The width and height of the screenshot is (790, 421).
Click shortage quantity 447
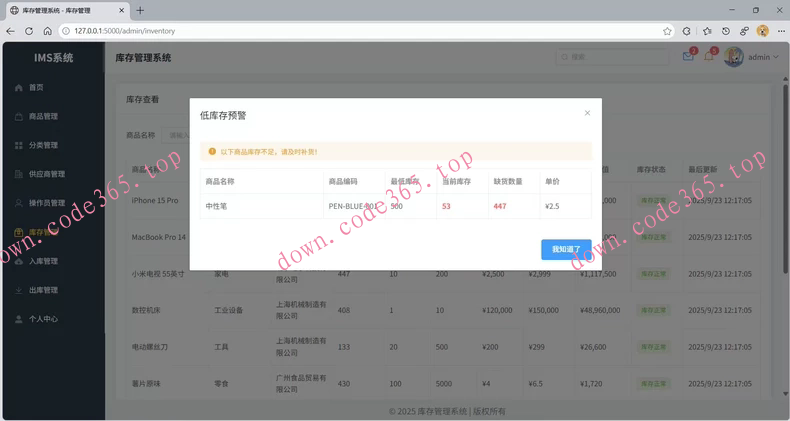point(500,206)
